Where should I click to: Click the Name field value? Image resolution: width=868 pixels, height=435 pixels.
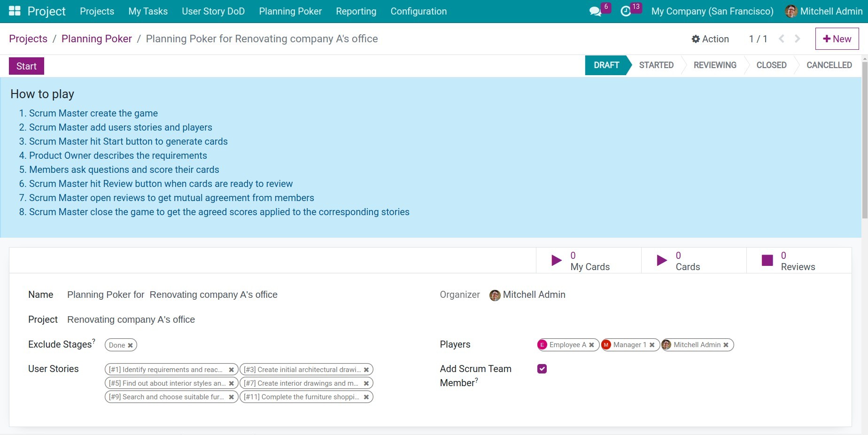pos(172,295)
